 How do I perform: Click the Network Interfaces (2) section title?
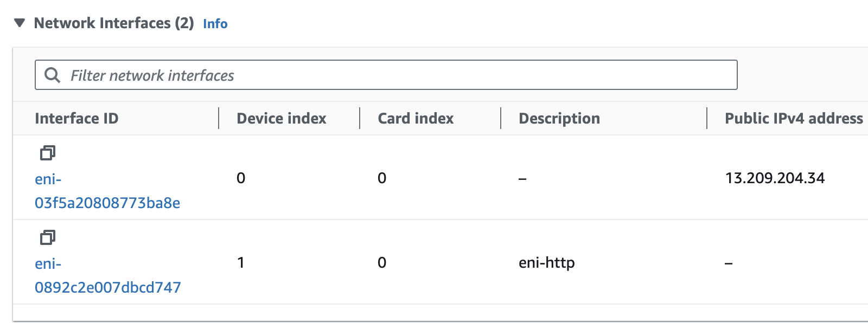pyautogui.click(x=114, y=23)
